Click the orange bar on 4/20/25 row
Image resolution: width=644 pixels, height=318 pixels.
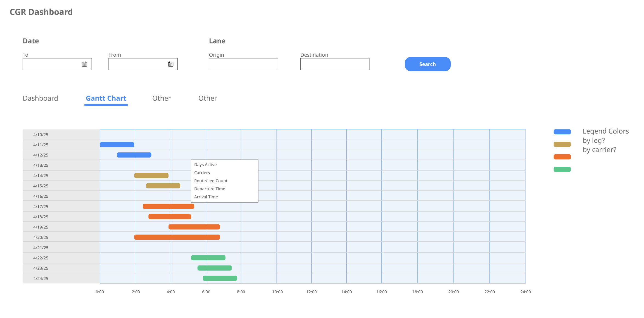click(177, 237)
